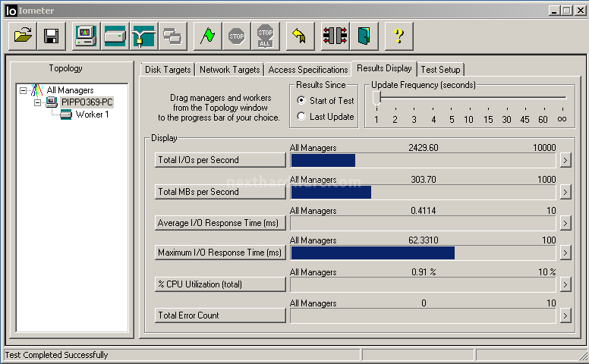
Task: Open arrow menu for Total MBs per Second
Action: coord(565,193)
